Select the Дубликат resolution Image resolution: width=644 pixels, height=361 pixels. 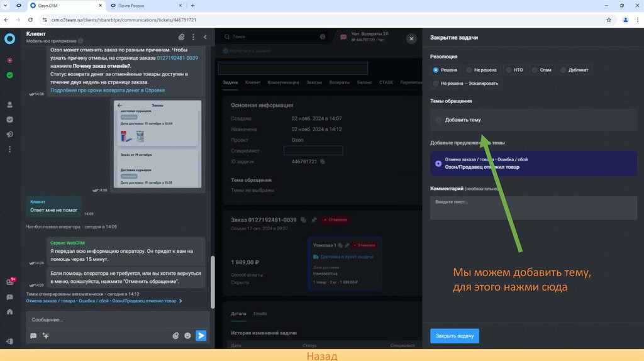(x=574, y=70)
